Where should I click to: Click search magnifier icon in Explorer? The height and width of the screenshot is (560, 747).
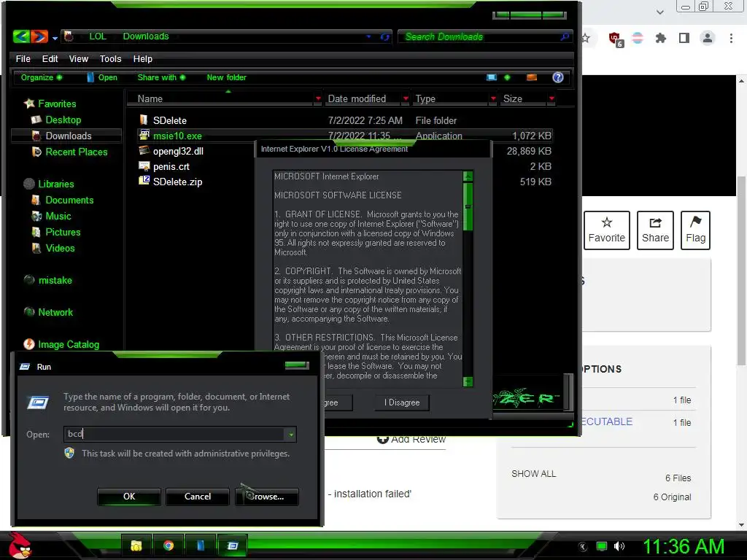(565, 36)
